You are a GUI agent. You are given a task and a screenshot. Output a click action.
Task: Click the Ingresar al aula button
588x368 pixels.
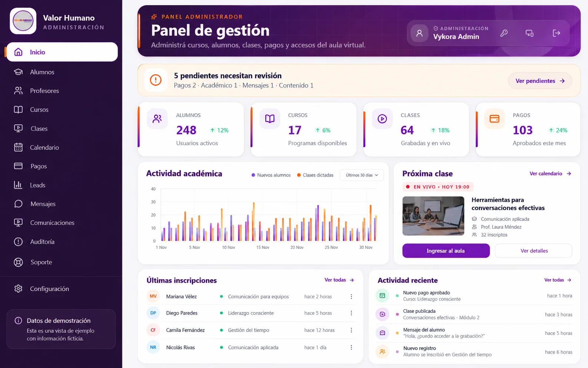446,251
